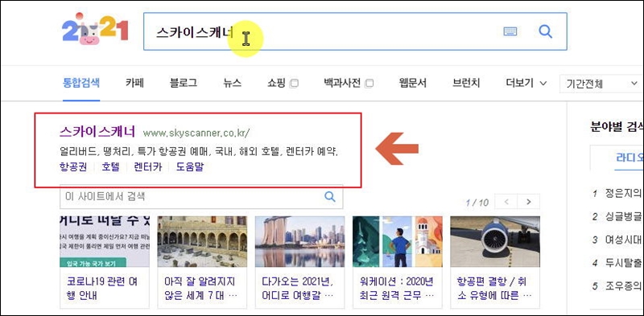Viewport: 644px width, 316px height.
Task: Open the 도움말 sublink
Action: point(190,167)
